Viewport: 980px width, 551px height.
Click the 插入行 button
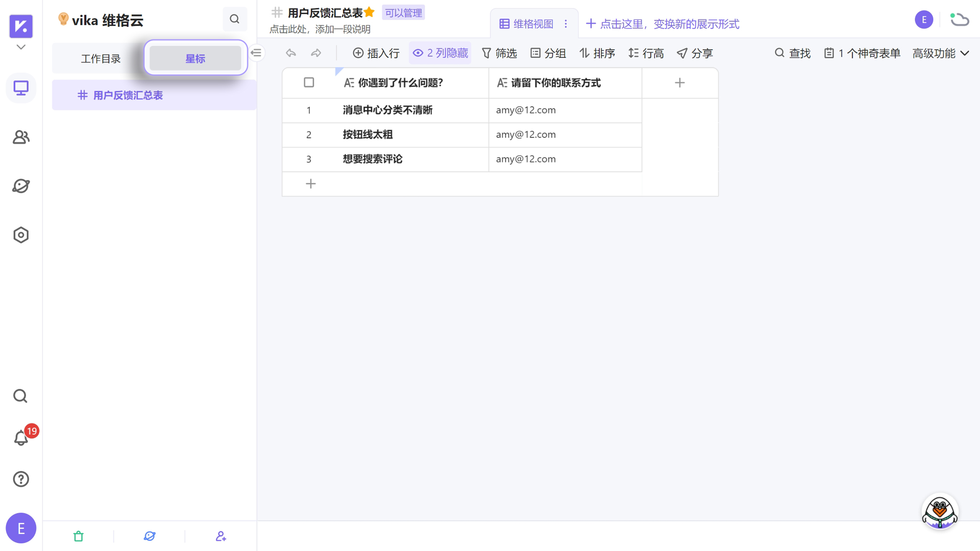(x=376, y=53)
